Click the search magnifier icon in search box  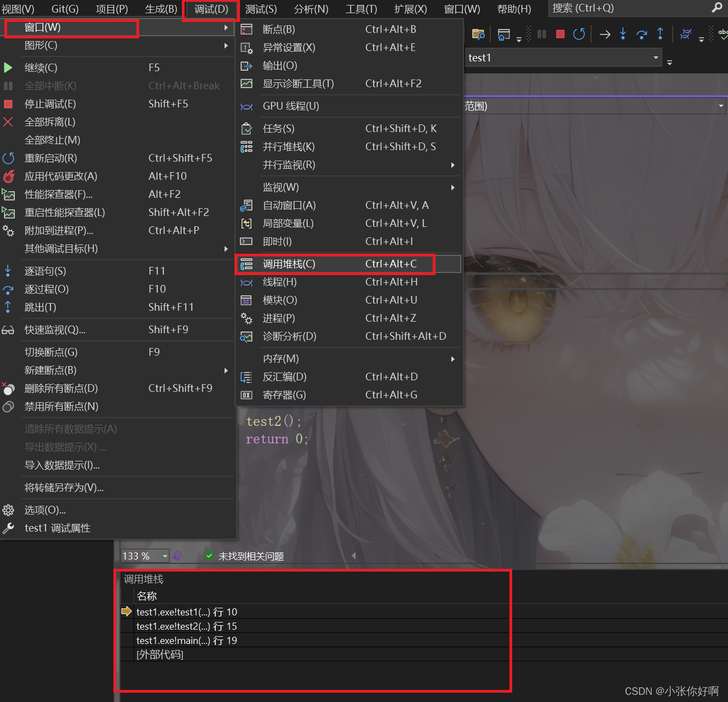(x=716, y=8)
